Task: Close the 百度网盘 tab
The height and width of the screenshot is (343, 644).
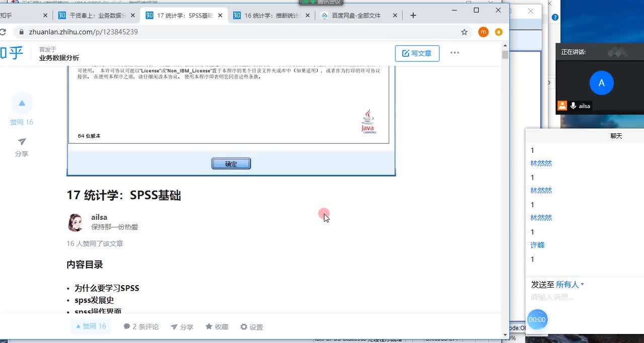Action: pyautogui.click(x=395, y=16)
